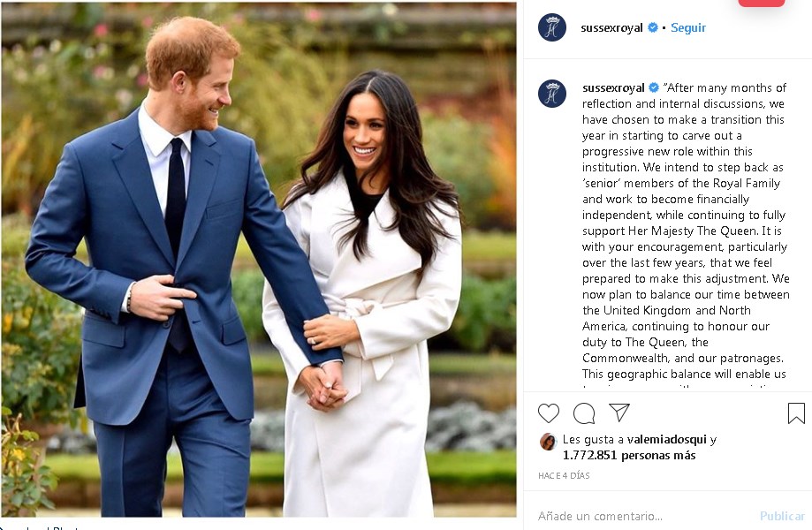Open comments with the speech bubble icon
The height and width of the screenshot is (530, 812).
(584, 413)
